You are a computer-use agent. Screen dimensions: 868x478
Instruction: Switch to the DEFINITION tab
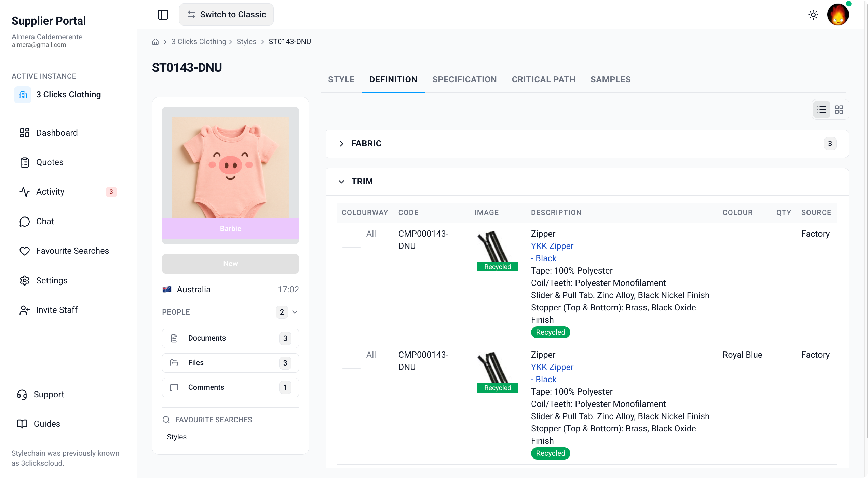(393, 80)
